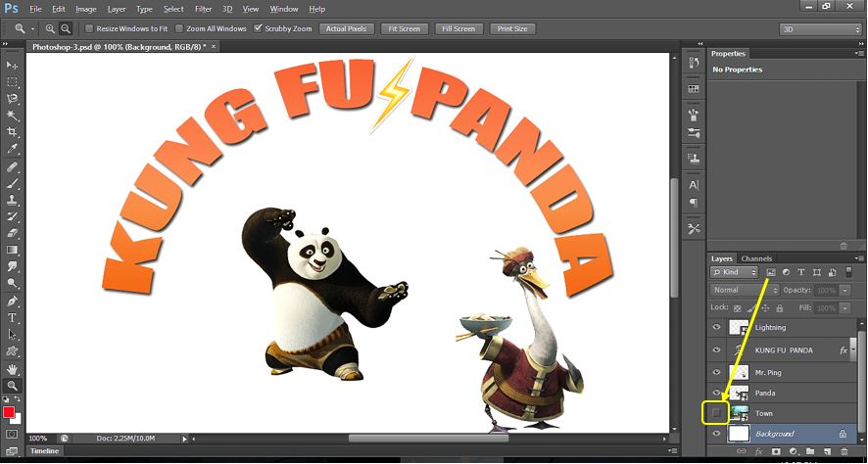Image resolution: width=868 pixels, height=464 pixels.
Task: Add a layer mask
Action: click(776, 451)
